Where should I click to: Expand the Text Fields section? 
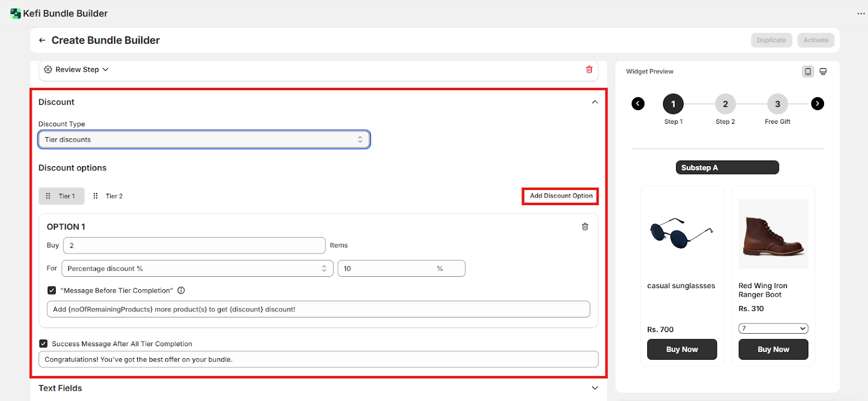595,388
